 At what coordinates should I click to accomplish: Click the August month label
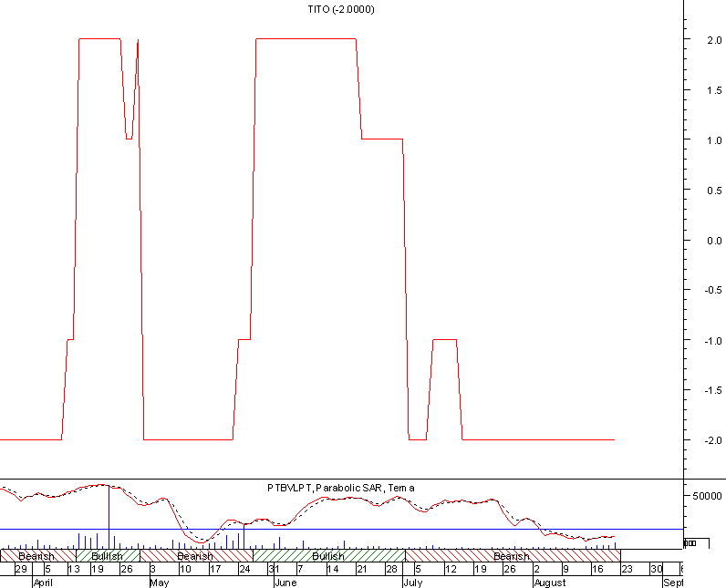tap(550, 583)
